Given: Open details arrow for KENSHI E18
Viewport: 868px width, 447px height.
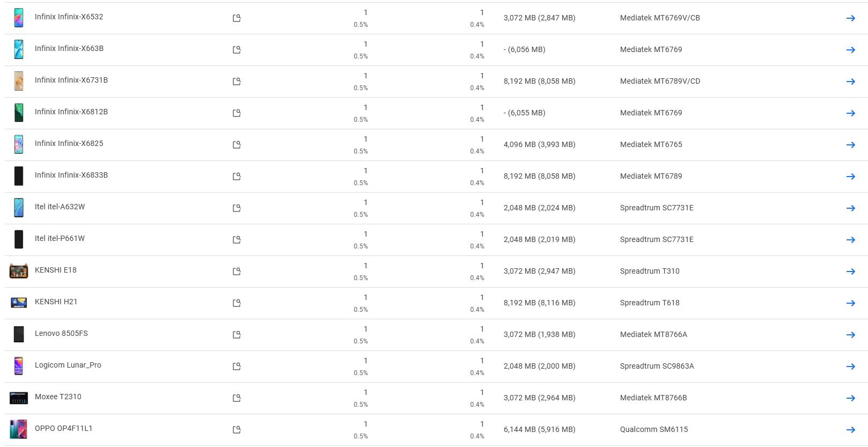Looking at the screenshot, I should click(850, 272).
